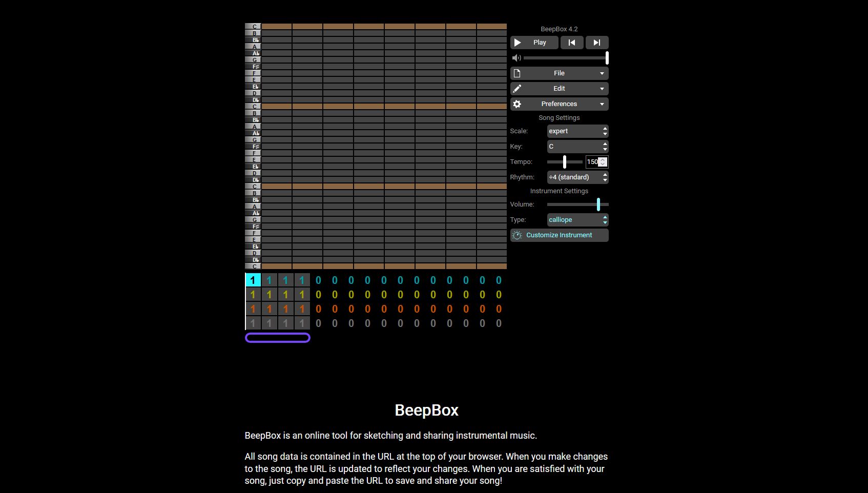Select the yellow channel pattern in bar one
Image resolution: width=868 pixels, height=493 pixels.
253,295
